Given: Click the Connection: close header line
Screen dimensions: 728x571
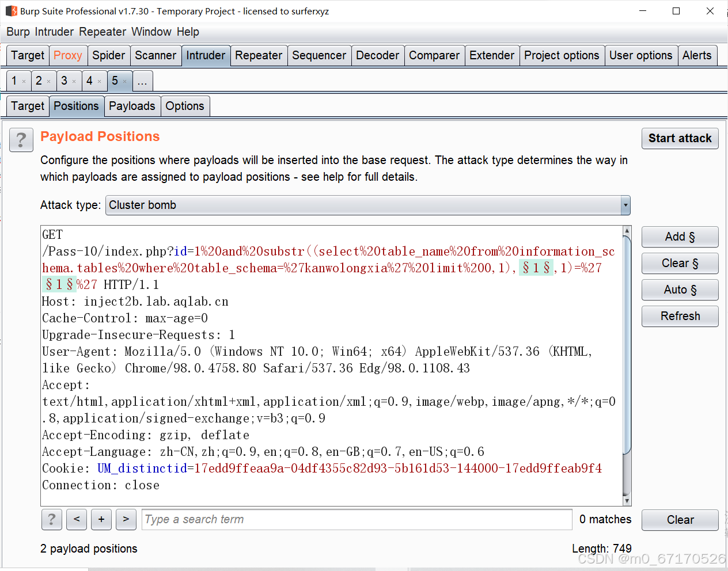Looking at the screenshot, I should coord(101,485).
